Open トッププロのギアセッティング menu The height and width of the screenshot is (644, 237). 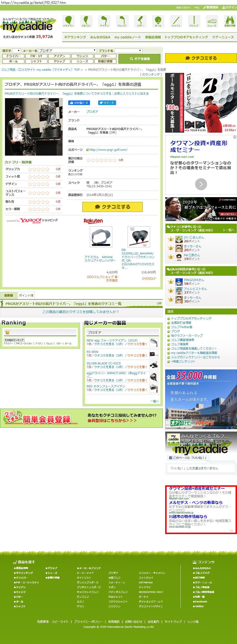(186, 37)
